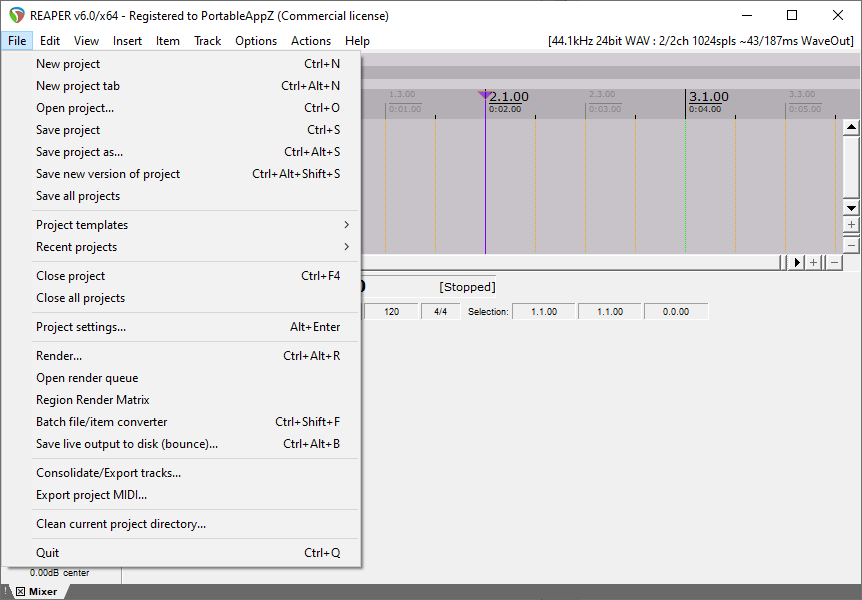Switch to the Mixer tab
This screenshot has height=600, width=862.
pos(43,592)
